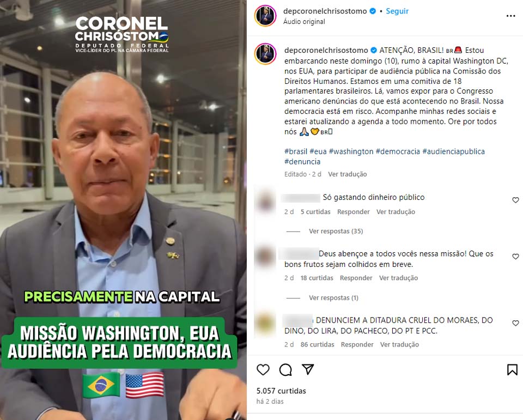The height and width of the screenshot is (420, 523).
Task: Play the Coronel Chrisóstomo video
Action: (123, 210)
